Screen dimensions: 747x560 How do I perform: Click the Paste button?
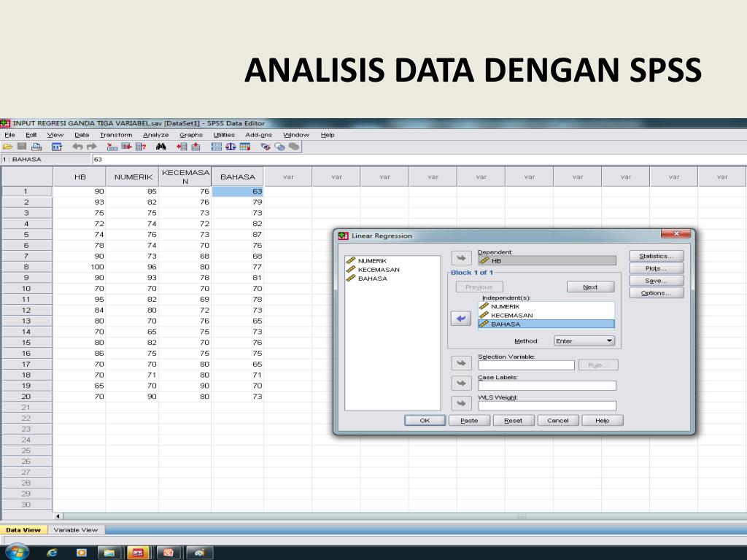(x=469, y=421)
